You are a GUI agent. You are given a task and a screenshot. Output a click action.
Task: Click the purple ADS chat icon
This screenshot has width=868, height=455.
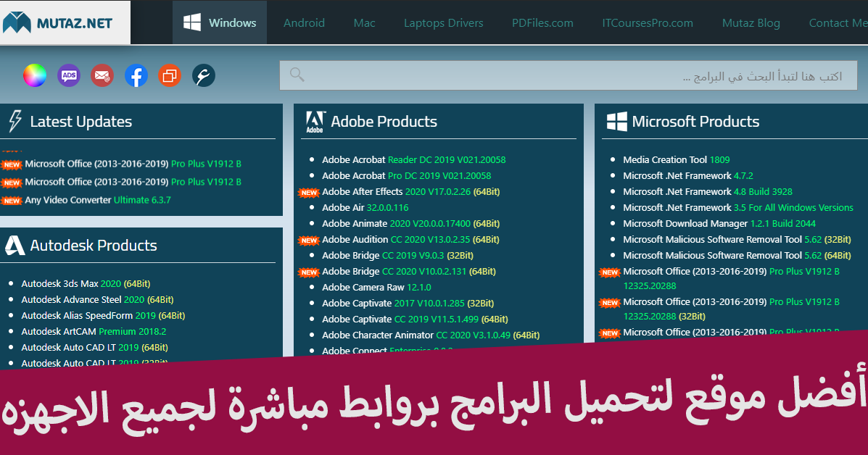pyautogui.click(x=69, y=75)
